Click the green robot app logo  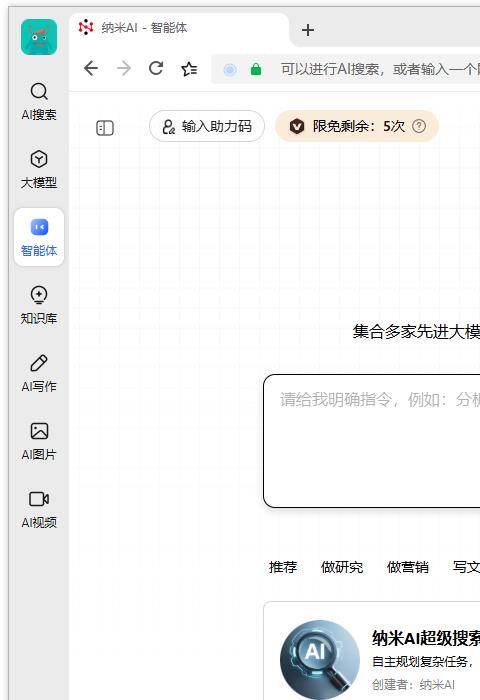point(39,37)
